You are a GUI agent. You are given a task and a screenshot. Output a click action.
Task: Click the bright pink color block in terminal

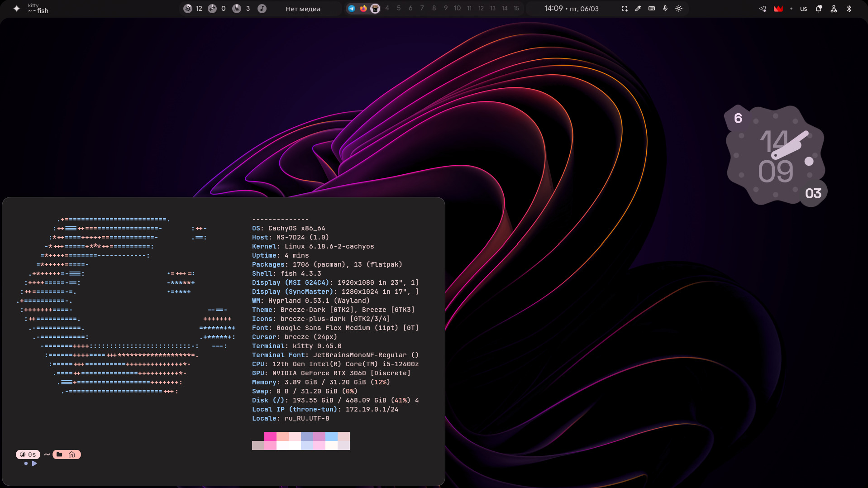click(x=270, y=436)
